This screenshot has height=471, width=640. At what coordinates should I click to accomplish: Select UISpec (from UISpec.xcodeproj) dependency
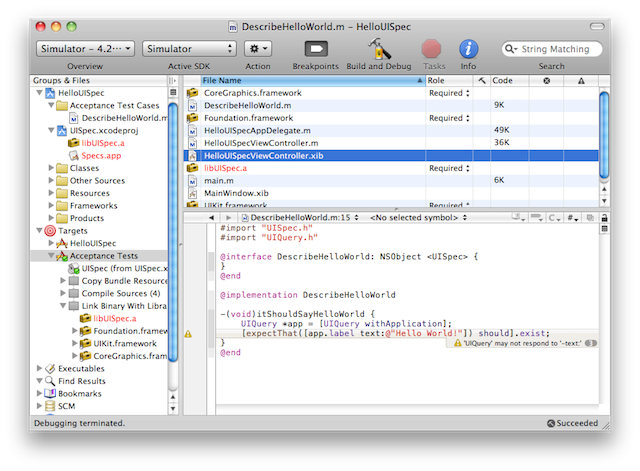[x=118, y=268]
